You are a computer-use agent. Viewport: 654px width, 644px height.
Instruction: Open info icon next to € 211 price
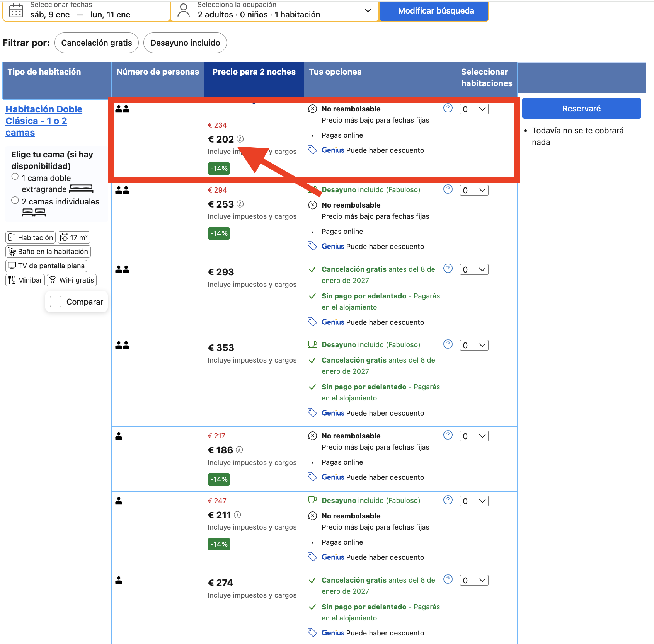[x=238, y=515]
